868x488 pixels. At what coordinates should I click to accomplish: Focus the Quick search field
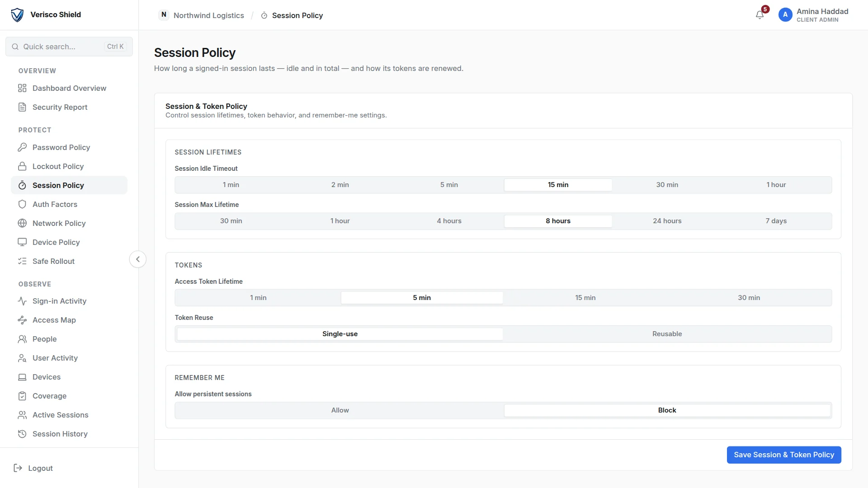pos(69,47)
